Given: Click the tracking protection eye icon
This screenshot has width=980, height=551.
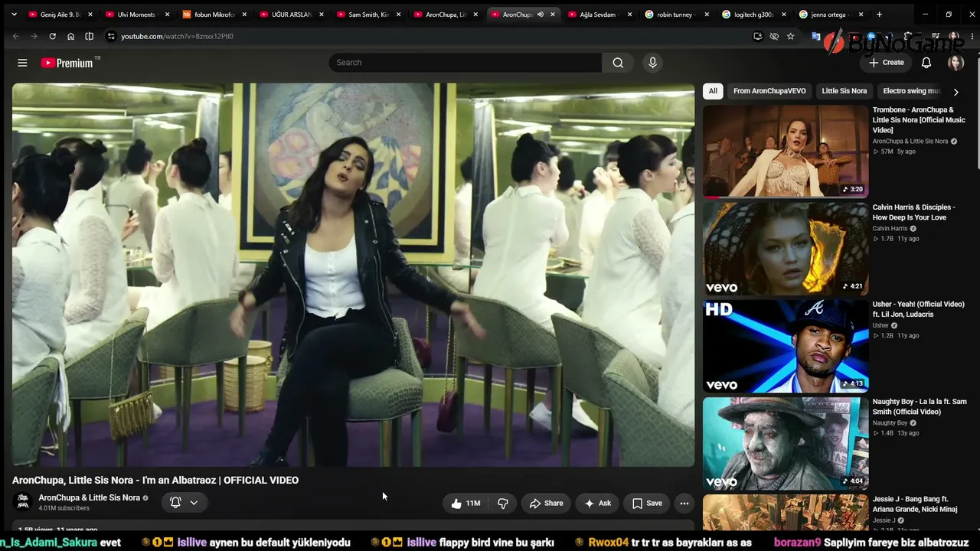Looking at the screenshot, I should point(774,36).
